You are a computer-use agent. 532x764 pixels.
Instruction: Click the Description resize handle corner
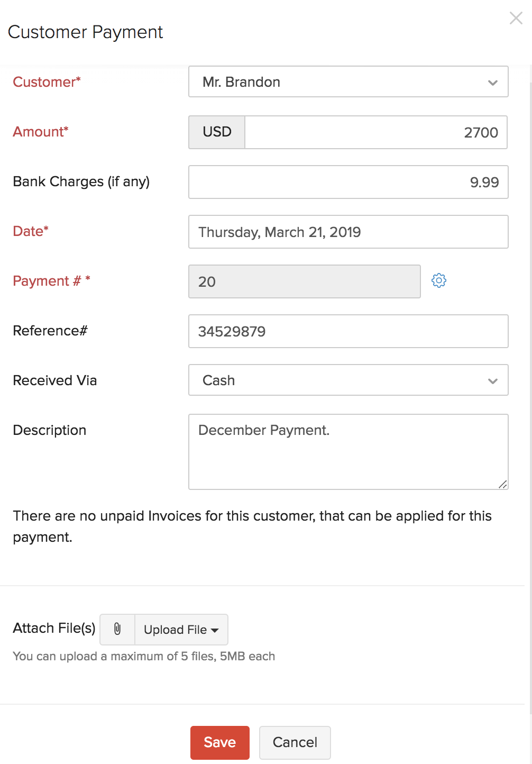tap(502, 484)
